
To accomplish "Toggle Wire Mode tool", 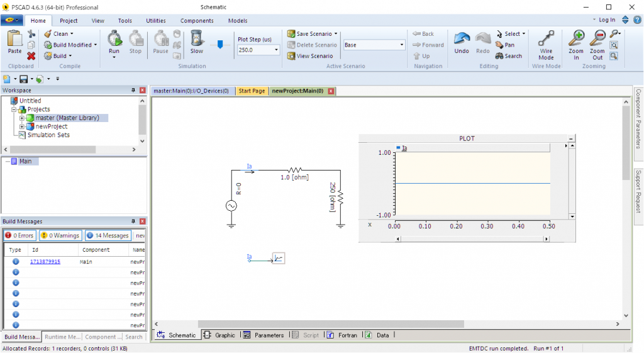I will pos(547,45).
